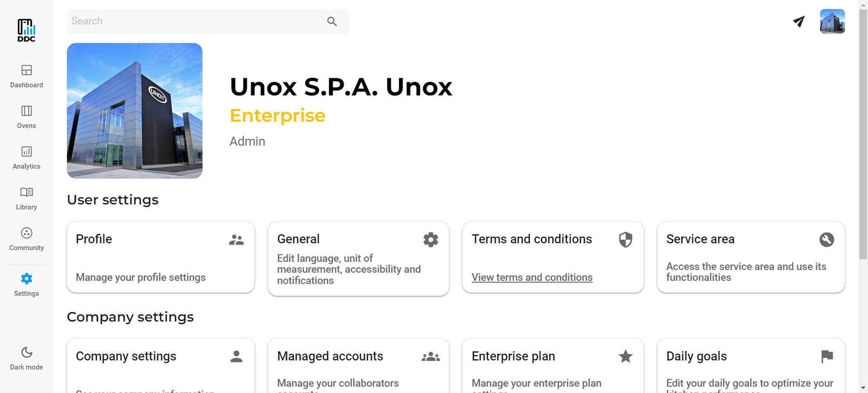This screenshot has width=868, height=393.
Task: Open the Community page
Action: pyautogui.click(x=26, y=239)
